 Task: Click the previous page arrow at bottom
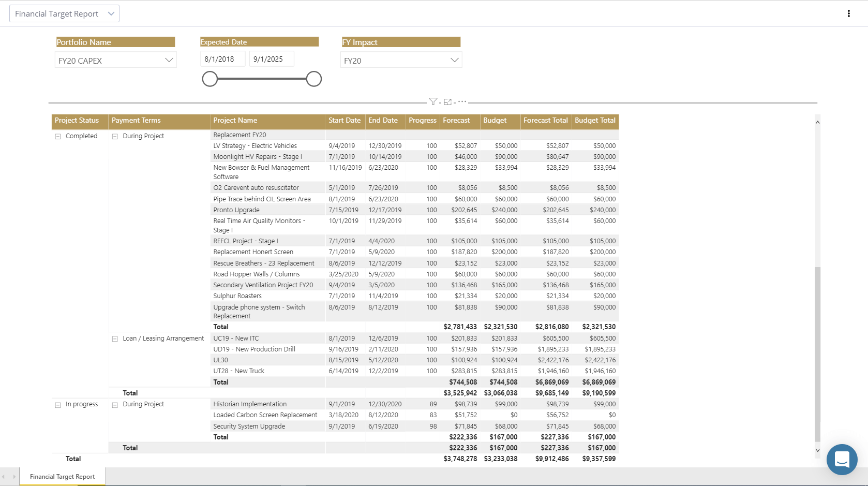[x=4, y=477]
